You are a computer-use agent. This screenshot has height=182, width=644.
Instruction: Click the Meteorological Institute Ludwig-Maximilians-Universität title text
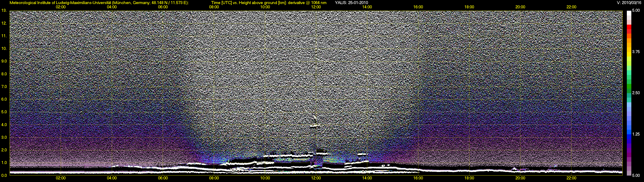point(99,3)
